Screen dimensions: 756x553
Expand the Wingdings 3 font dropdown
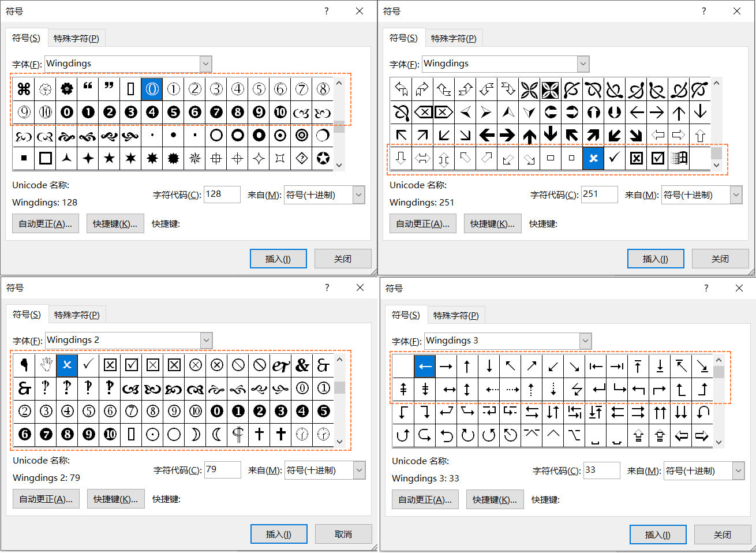[586, 341]
